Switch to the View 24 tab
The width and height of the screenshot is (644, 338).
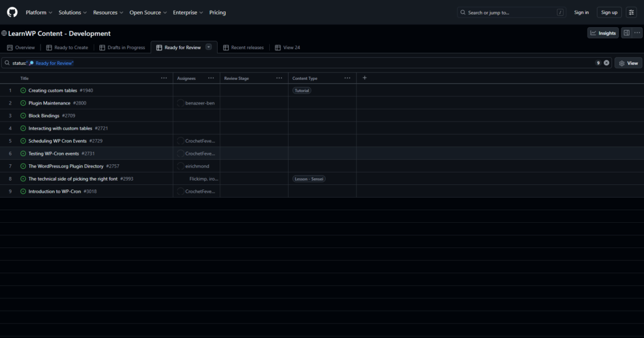[x=287, y=47]
